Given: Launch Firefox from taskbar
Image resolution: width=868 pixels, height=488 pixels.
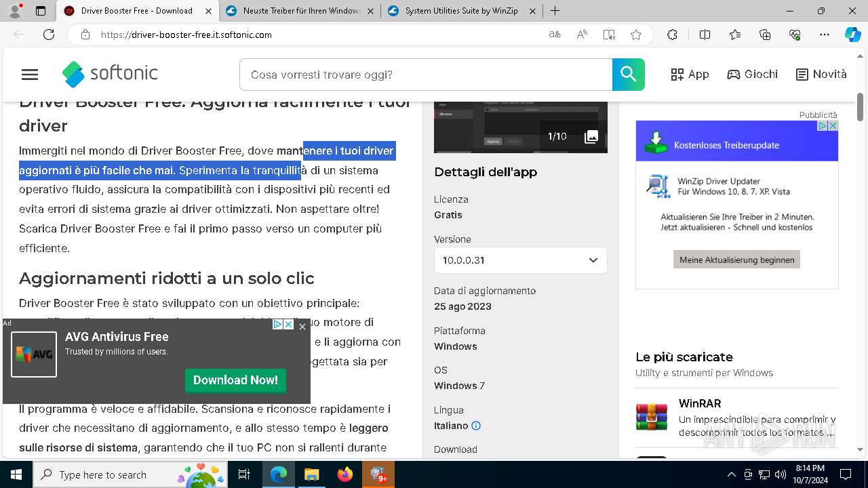Looking at the screenshot, I should 345,474.
